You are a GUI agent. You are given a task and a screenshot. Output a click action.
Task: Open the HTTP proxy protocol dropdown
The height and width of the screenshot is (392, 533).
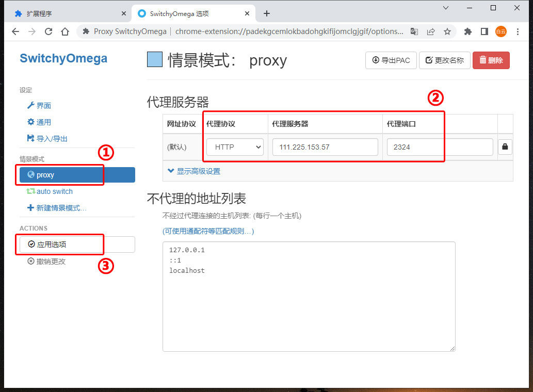pos(235,147)
